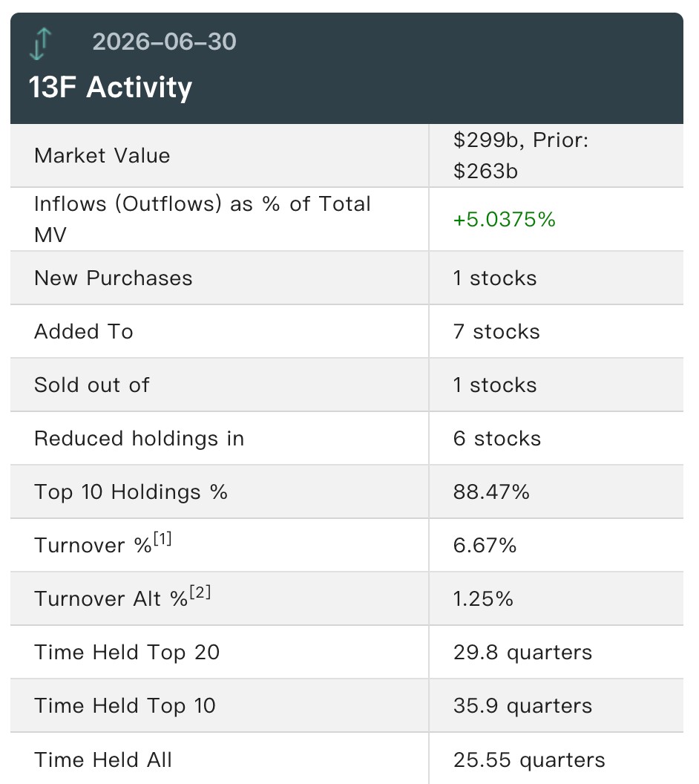Select the Time Held Top 20 label
Image resolution: width=699 pixels, height=784 pixels.
coord(127,653)
